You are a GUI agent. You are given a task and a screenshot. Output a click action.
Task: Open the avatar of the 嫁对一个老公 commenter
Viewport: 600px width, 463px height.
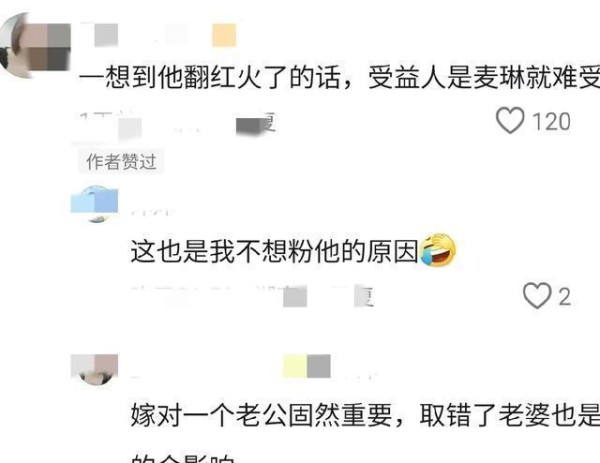click(x=95, y=370)
